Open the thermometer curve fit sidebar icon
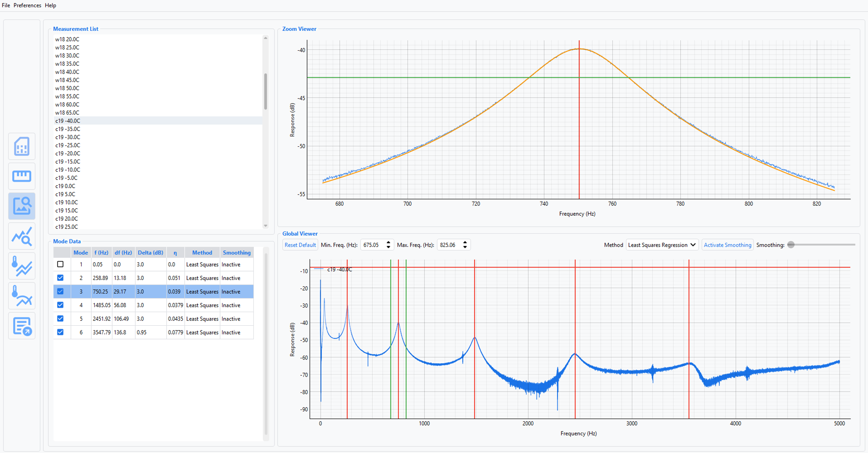The height and width of the screenshot is (453, 868). pyautogui.click(x=22, y=296)
